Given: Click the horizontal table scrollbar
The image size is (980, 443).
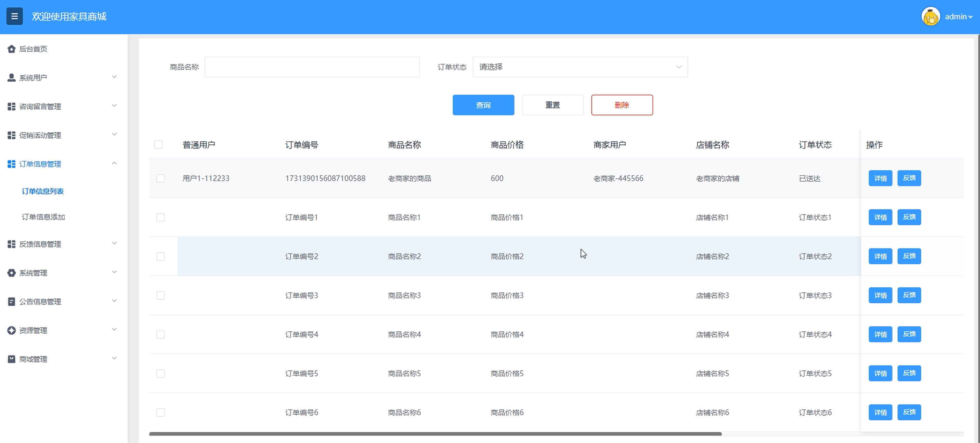Looking at the screenshot, I should (435, 433).
